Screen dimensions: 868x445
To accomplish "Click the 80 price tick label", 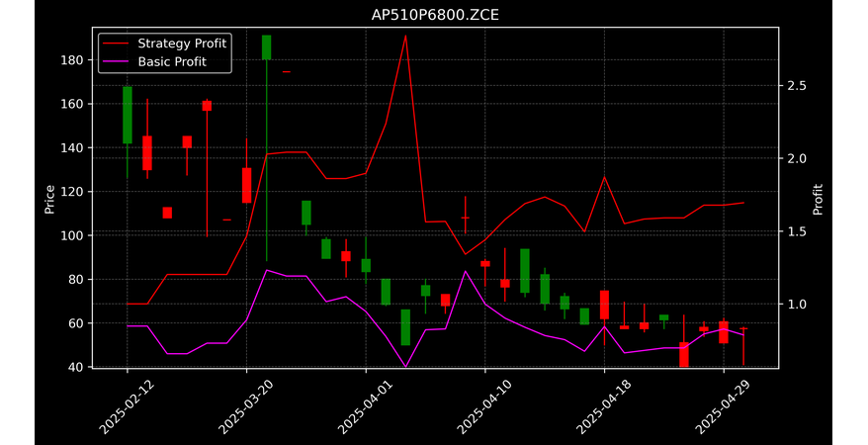I will click(x=76, y=279).
